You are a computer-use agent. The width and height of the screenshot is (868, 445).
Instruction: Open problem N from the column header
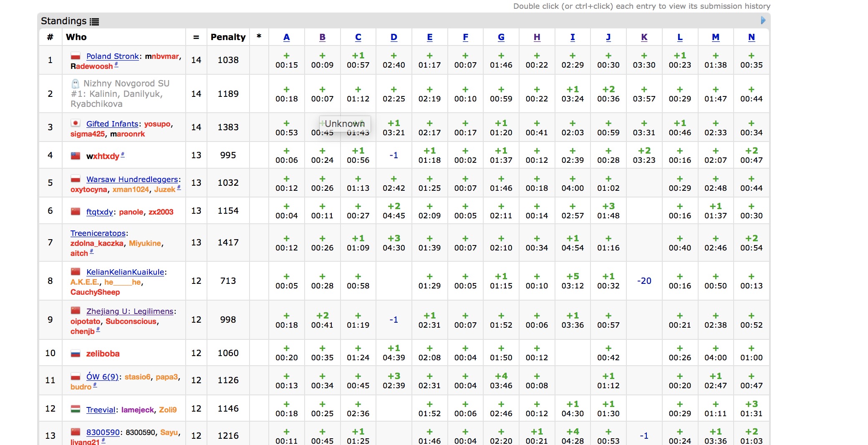pyautogui.click(x=751, y=37)
